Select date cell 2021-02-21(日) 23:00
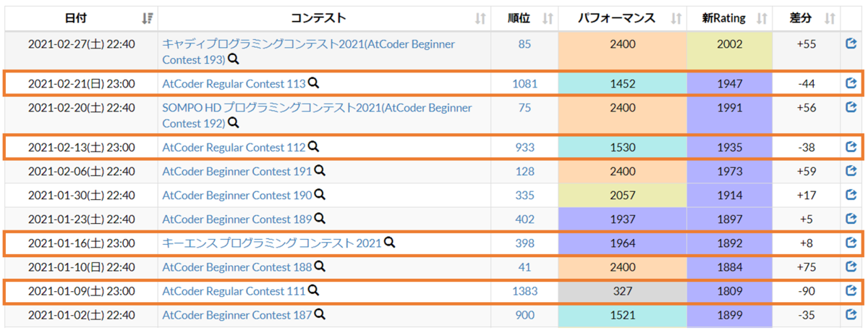 pos(81,84)
